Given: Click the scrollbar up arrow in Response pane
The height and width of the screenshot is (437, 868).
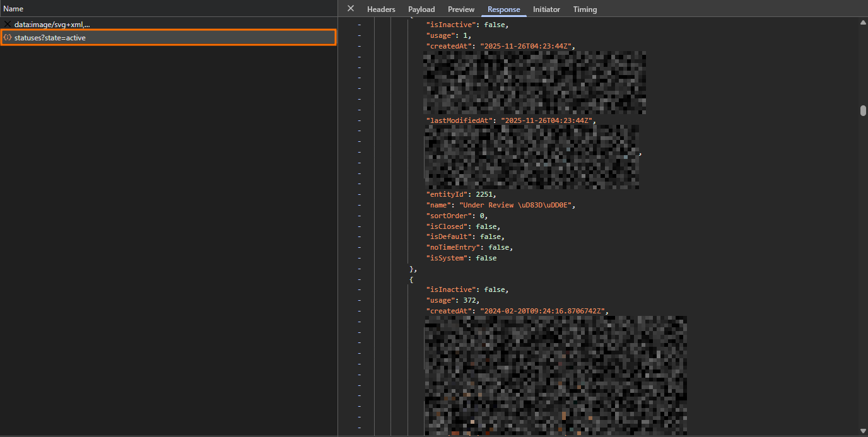Looking at the screenshot, I should 863,23.
